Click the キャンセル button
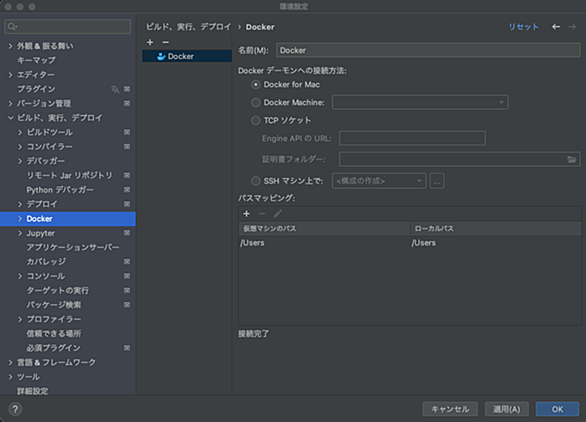Image resolution: width=586 pixels, height=422 pixels. tap(450, 409)
